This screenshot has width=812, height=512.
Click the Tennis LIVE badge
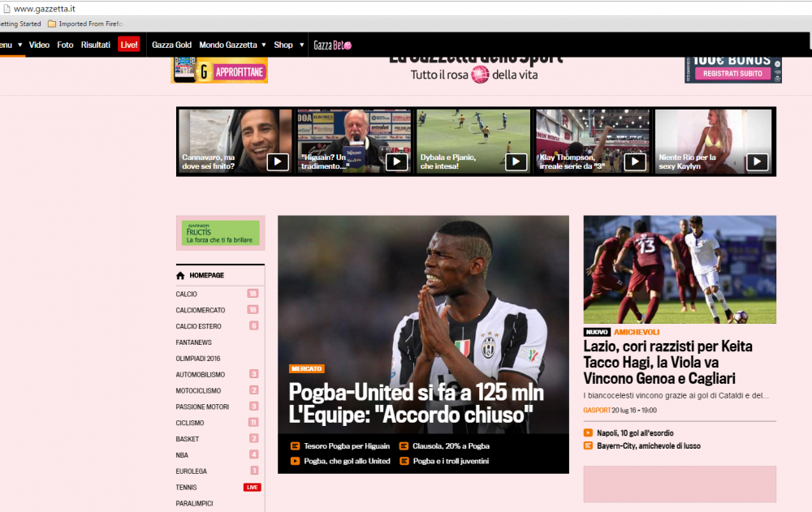pyautogui.click(x=253, y=487)
